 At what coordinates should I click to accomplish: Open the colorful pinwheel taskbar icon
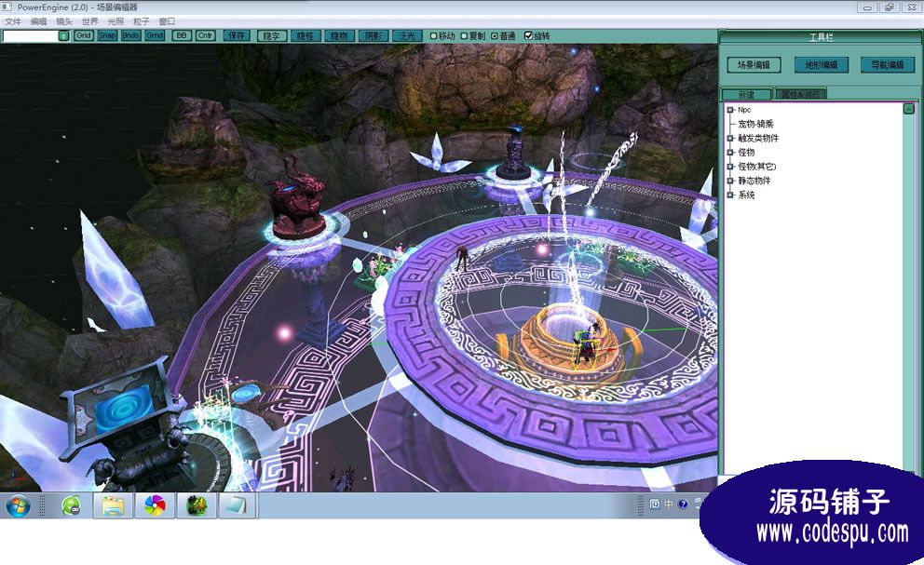[155, 505]
